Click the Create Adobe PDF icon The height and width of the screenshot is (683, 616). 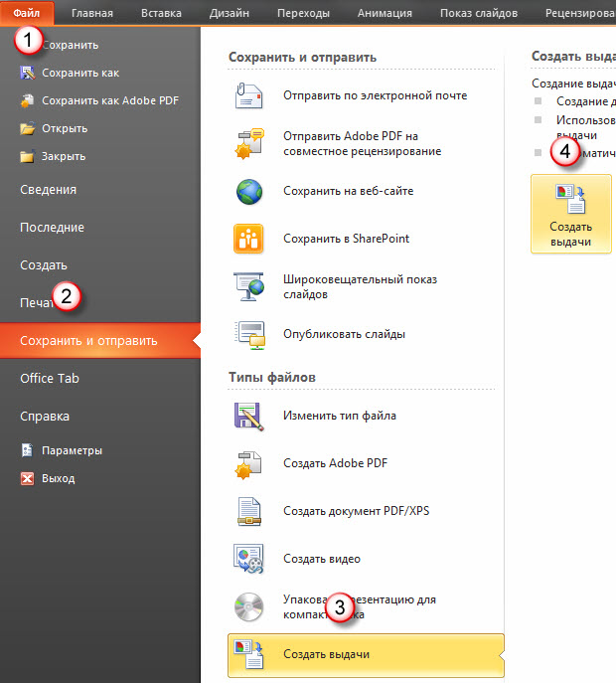(247, 464)
